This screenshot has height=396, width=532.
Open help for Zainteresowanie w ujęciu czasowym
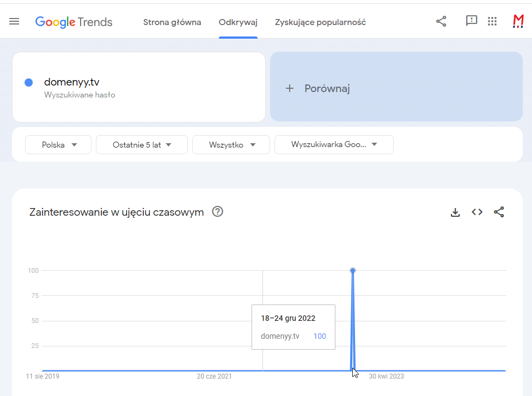coord(217,212)
